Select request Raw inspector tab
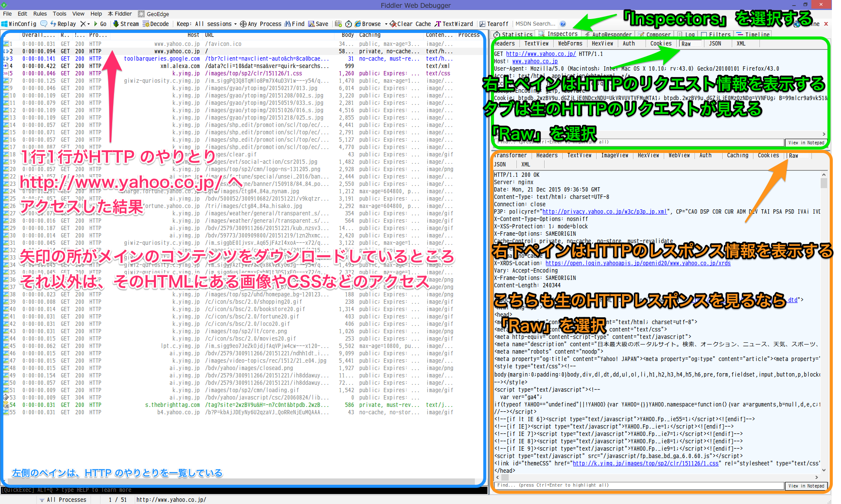This screenshot has width=841, height=504. tap(686, 44)
